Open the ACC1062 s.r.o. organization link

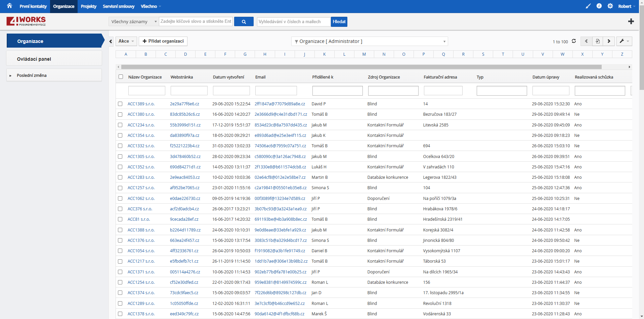coord(141,198)
